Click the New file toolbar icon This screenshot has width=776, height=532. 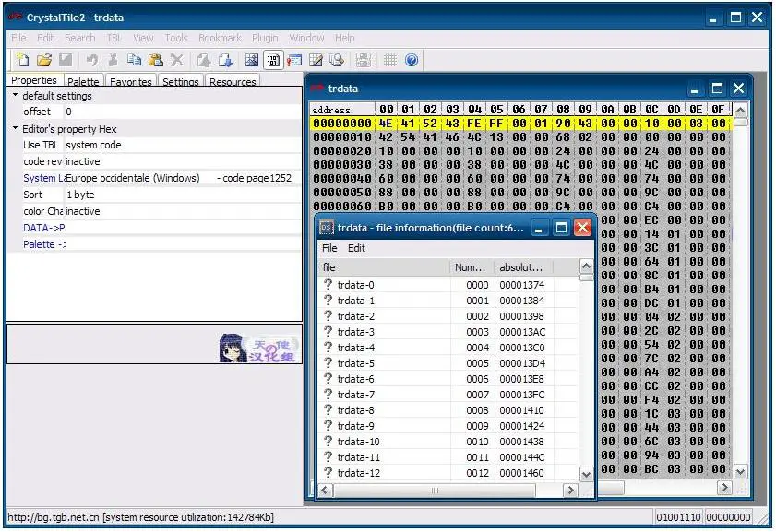point(22,60)
